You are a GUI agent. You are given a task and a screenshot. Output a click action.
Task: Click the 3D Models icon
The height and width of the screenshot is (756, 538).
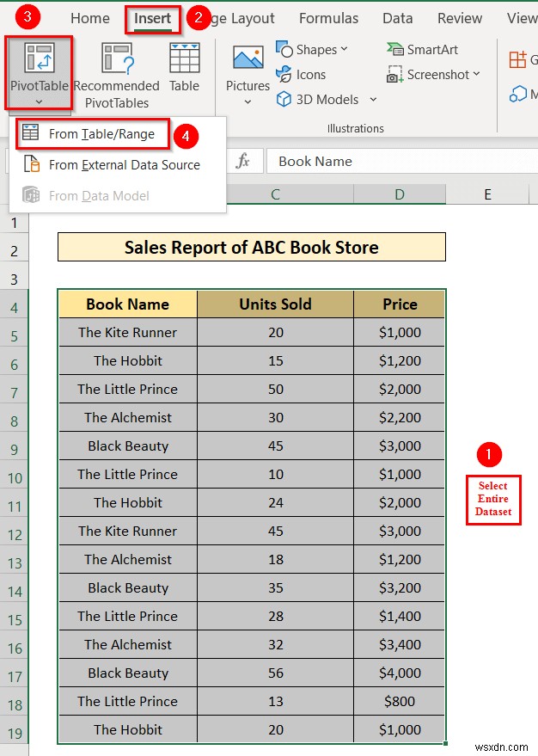point(284,99)
